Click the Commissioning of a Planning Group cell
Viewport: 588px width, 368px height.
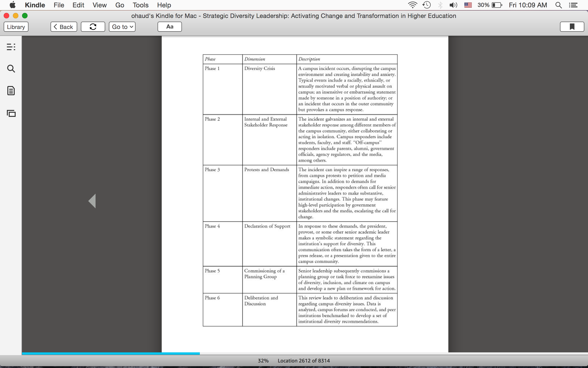click(x=269, y=280)
